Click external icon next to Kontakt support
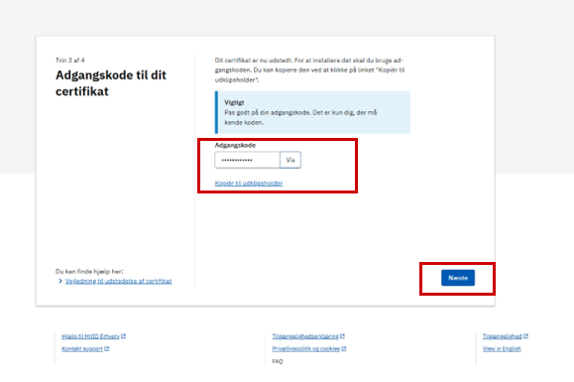Image resolution: width=574 pixels, height=382 pixels. click(107, 349)
